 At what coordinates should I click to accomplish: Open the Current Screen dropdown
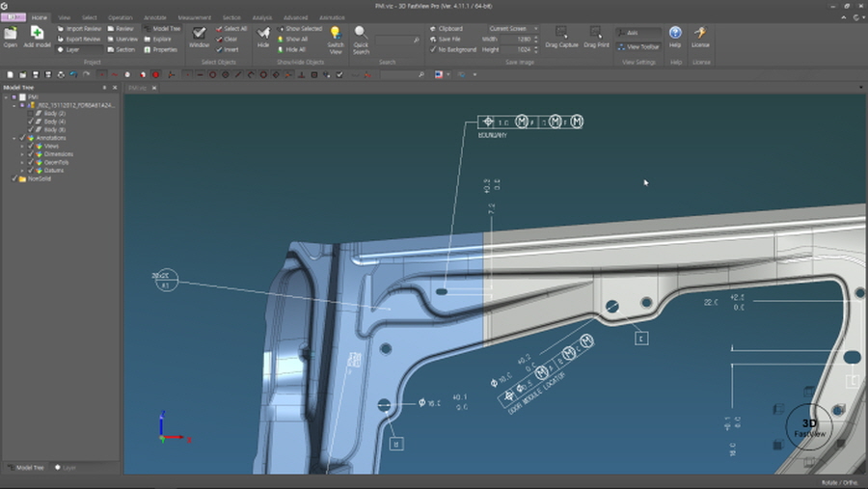click(513, 29)
